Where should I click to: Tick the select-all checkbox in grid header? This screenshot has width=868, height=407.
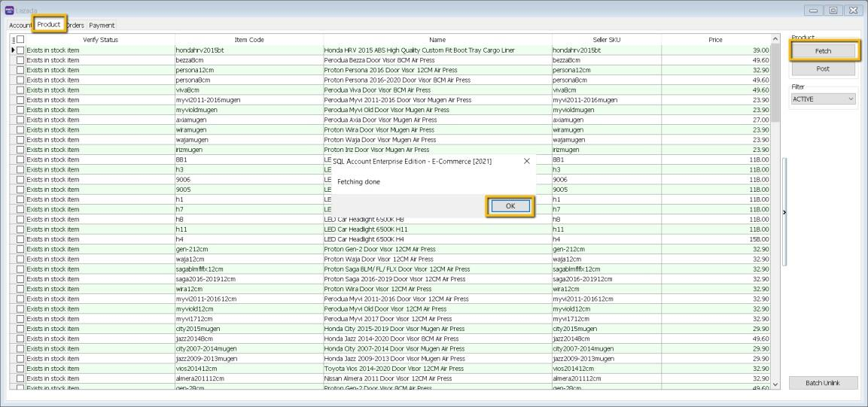[21, 39]
